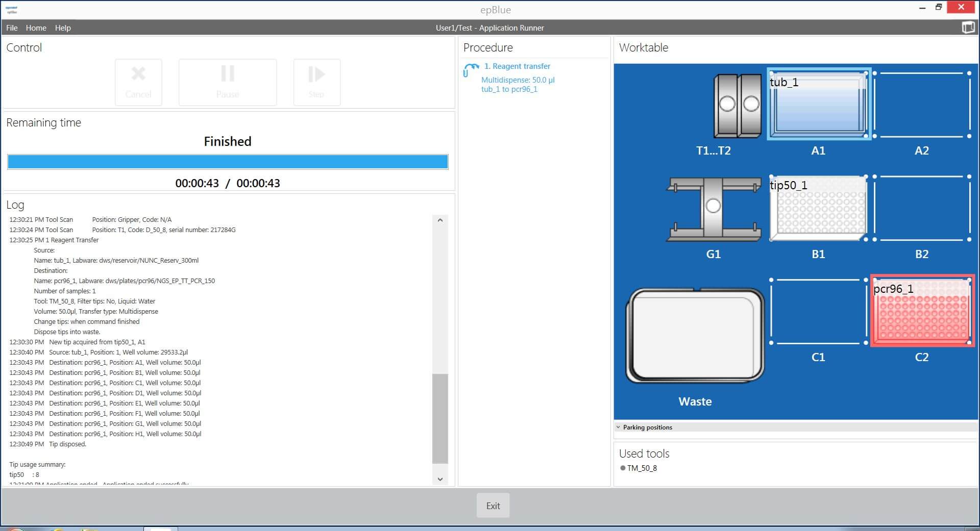
Task: Select the gripper tool at T1...T2
Action: (737, 106)
